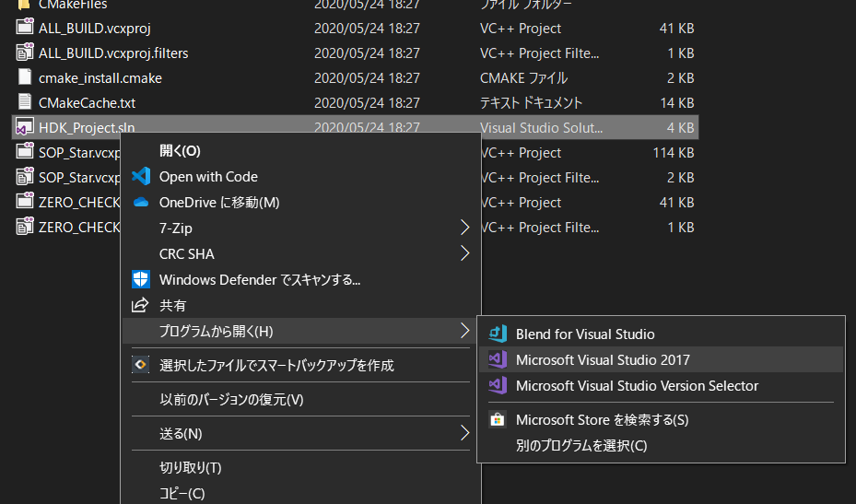The image size is (856, 504).
Task: Click the 114 KB size cell
Action: click(674, 152)
